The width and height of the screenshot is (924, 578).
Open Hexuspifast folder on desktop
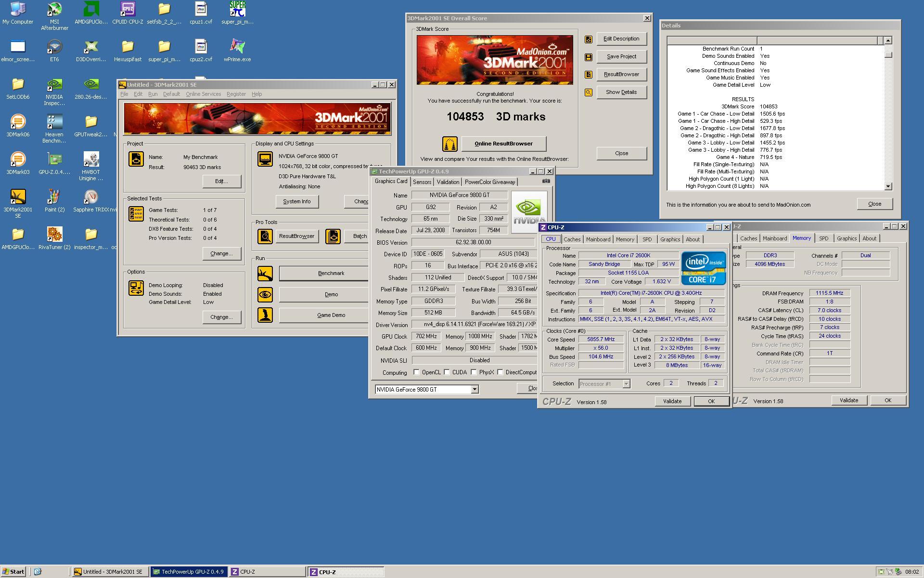128,51
